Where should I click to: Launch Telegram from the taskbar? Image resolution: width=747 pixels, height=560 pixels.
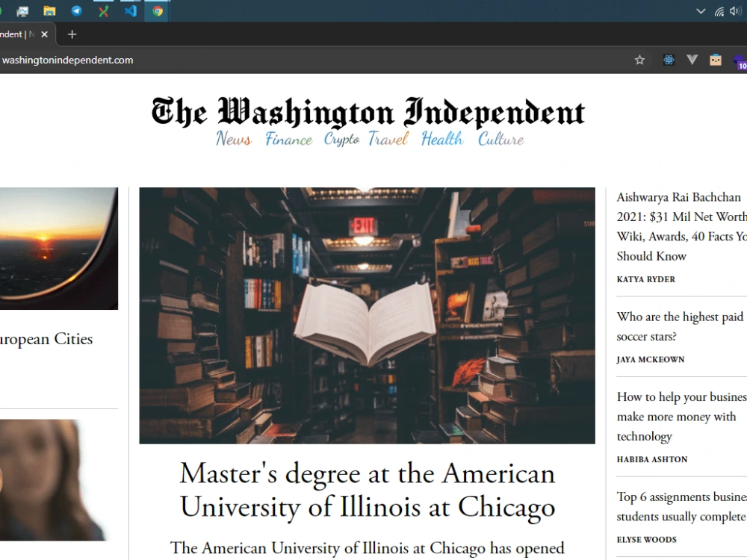[x=76, y=11]
